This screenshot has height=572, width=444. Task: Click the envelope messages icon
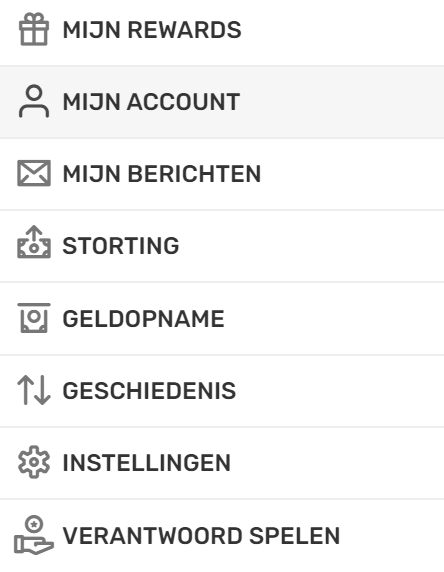34,173
